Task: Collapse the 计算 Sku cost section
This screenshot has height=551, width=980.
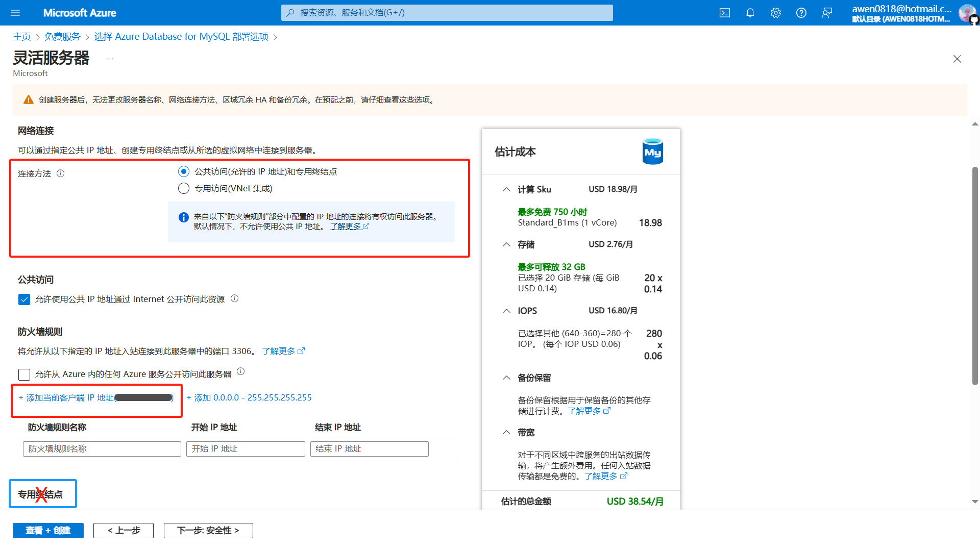Action: tap(506, 189)
